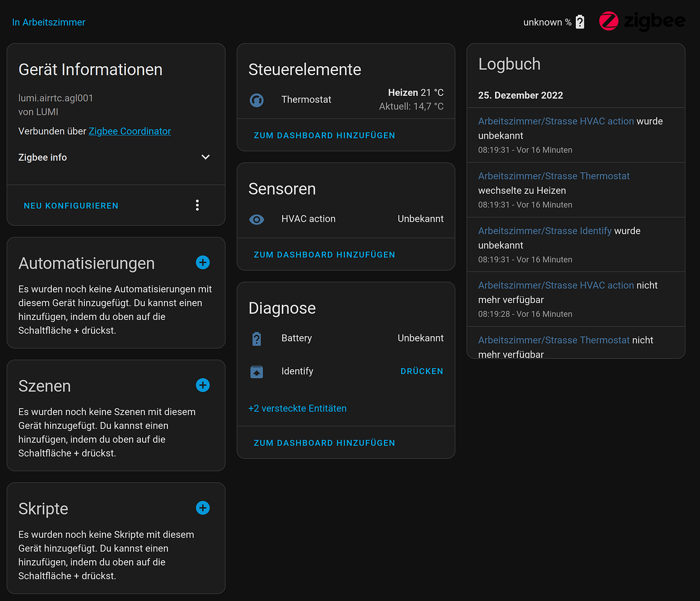Click ZUM DASHBOARD HINZUFÜGEN under Steuerelemente

(x=324, y=135)
